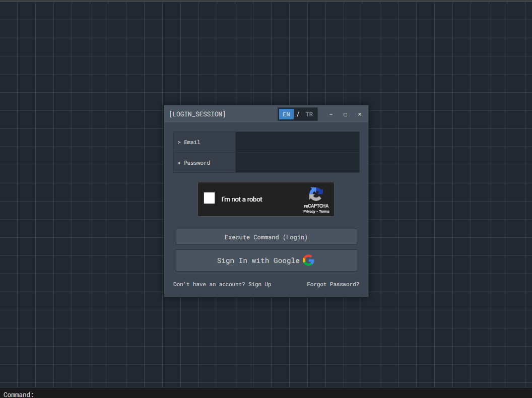Click the slash separator between EN and TR
The width and height of the screenshot is (532, 398).
tap(297, 114)
